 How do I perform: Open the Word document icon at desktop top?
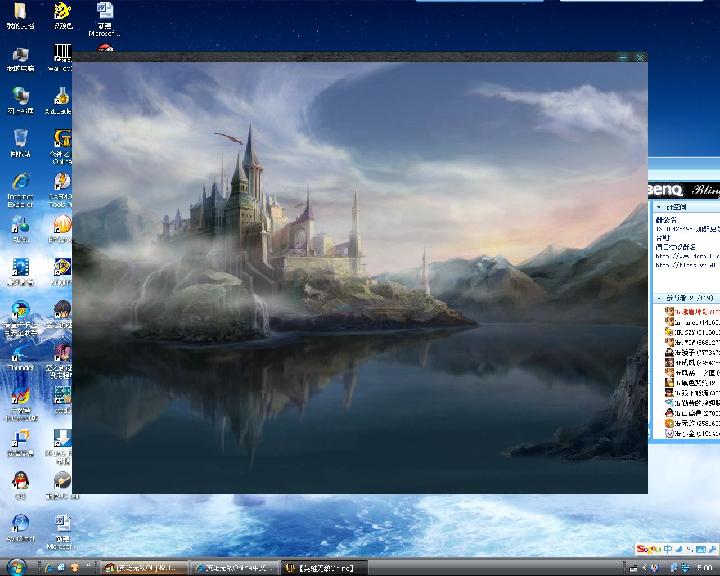[104, 13]
